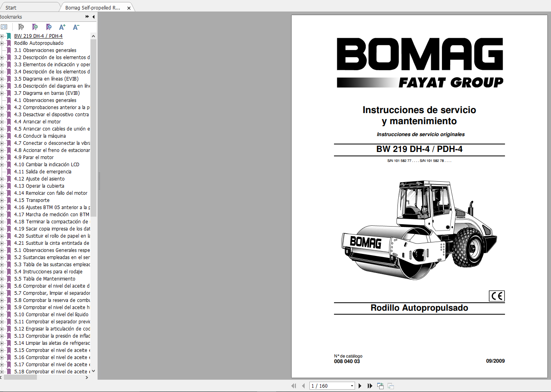Viewport: 551px width, 392px height.
Task: Open bookmark 5.8 Comprobar la reserva de combustible
Action: coord(52,300)
